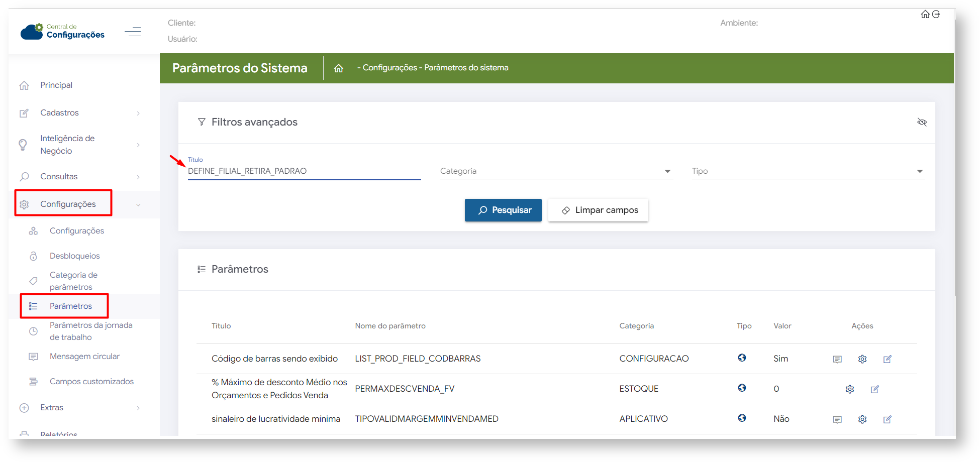
Task: Go to Mensagem circular in the sidebar
Action: (x=84, y=357)
